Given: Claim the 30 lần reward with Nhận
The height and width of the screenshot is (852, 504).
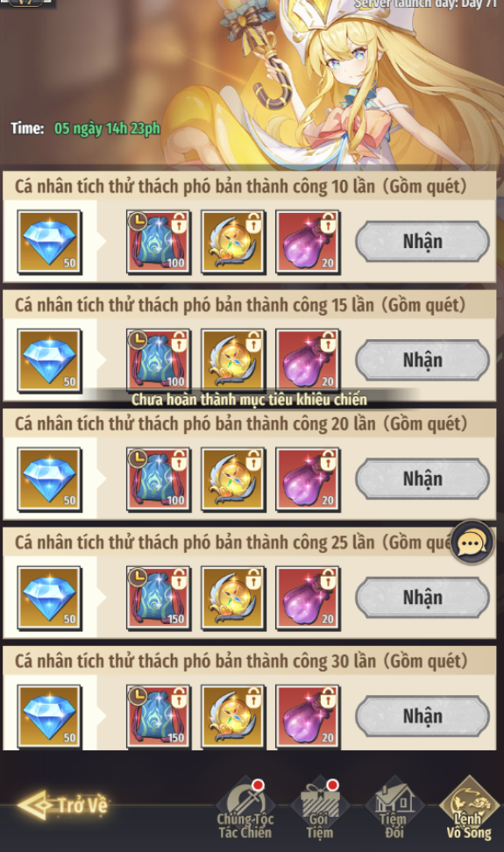Looking at the screenshot, I should tap(422, 715).
